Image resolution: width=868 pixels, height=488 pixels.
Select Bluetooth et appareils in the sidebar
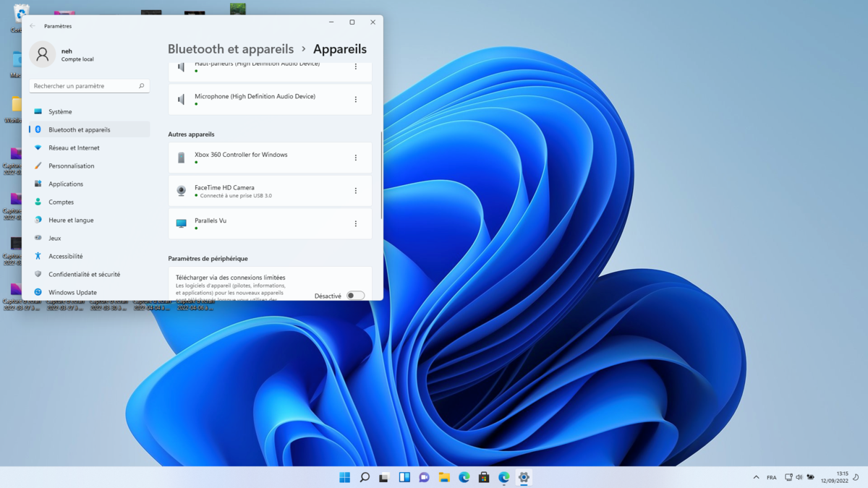point(90,129)
